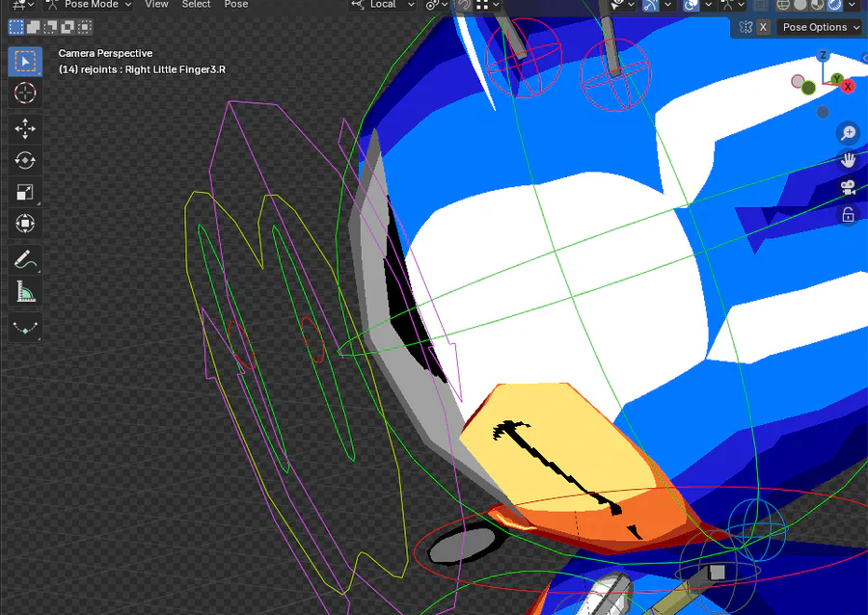
Task: Choose the Move tool
Action: [25, 128]
